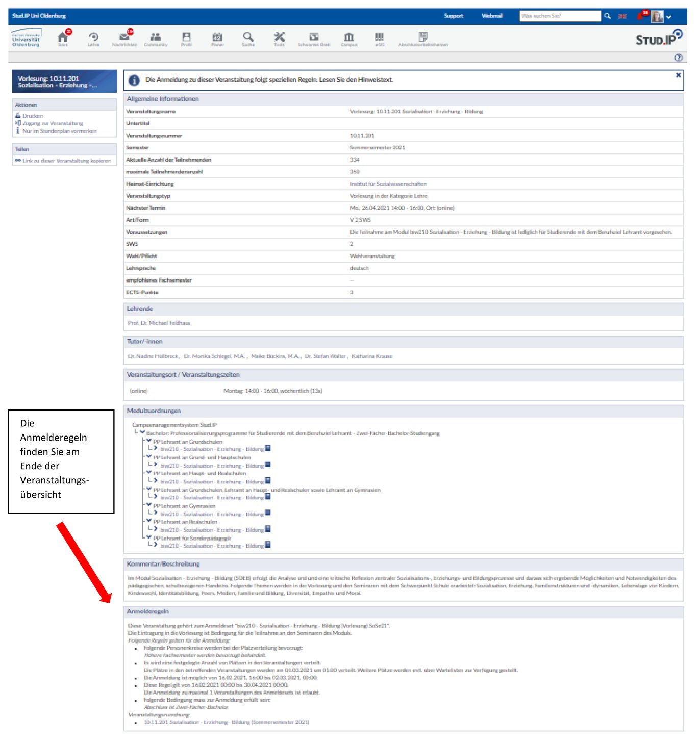The image size is (700, 743).
Task: Open module book icon under PP Lehramt für Sonderpädagogik
Action: point(268,545)
